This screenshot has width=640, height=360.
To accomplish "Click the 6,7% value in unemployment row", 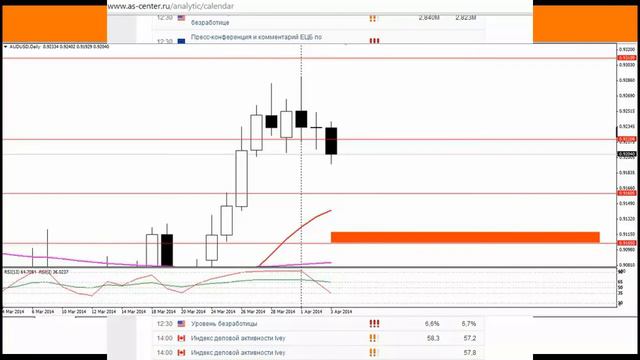I will tap(469, 324).
